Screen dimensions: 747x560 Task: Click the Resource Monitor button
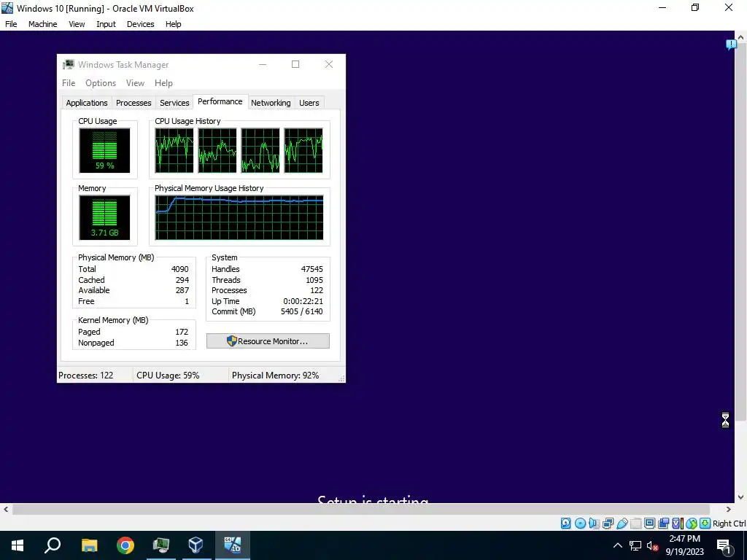(268, 341)
